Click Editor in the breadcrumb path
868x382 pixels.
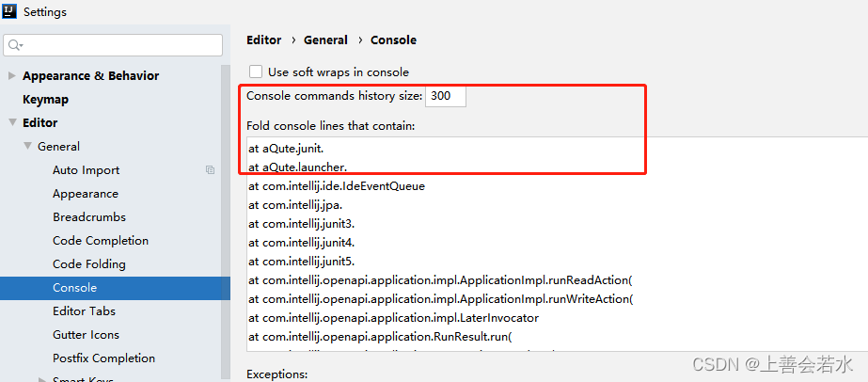pyautogui.click(x=264, y=40)
